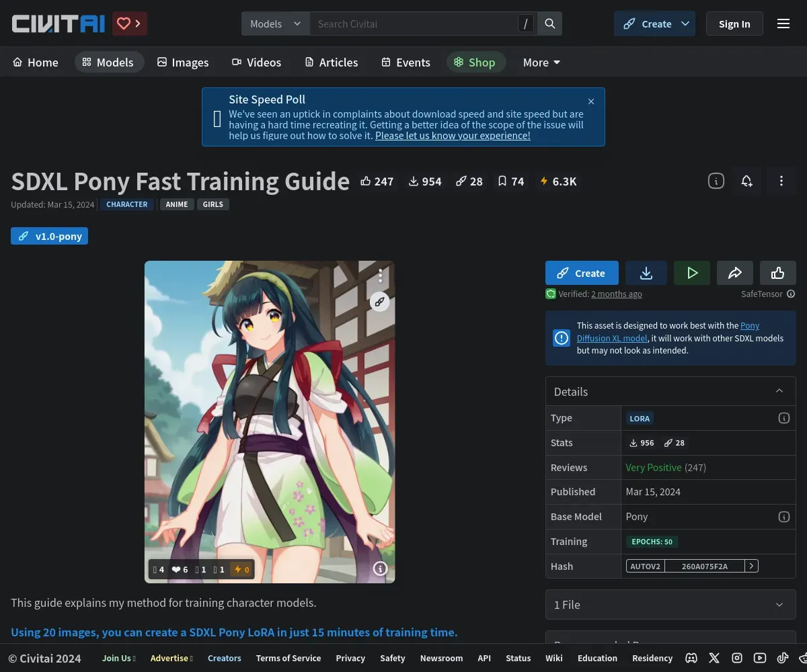This screenshot has height=672, width=807.
Task: Click the AUTOV2 hash label
Action: 646,566
